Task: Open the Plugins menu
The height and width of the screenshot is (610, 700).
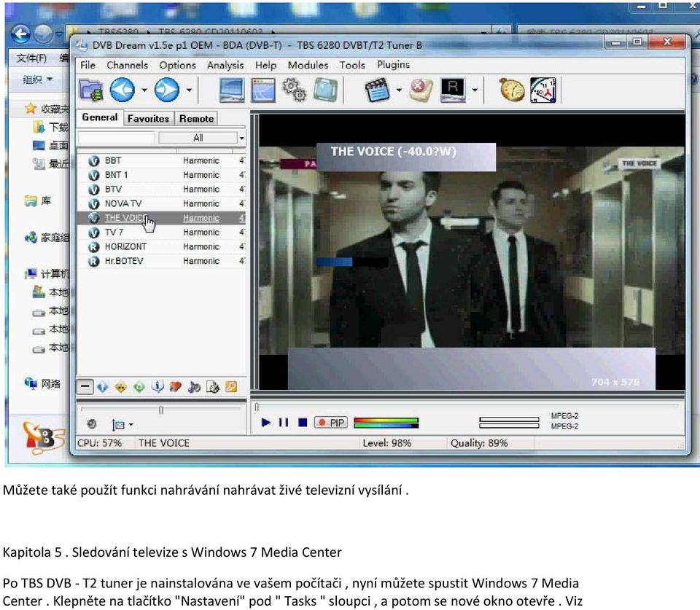Action: [393, 65]
